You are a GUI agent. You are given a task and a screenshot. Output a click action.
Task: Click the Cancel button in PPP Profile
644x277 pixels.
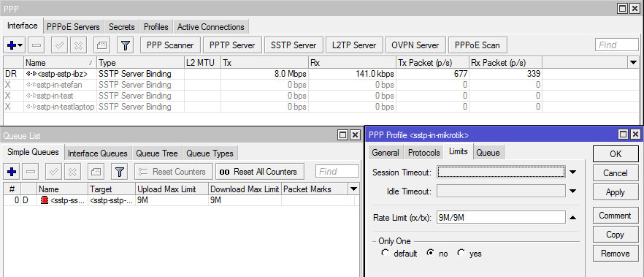click(616, 173)
